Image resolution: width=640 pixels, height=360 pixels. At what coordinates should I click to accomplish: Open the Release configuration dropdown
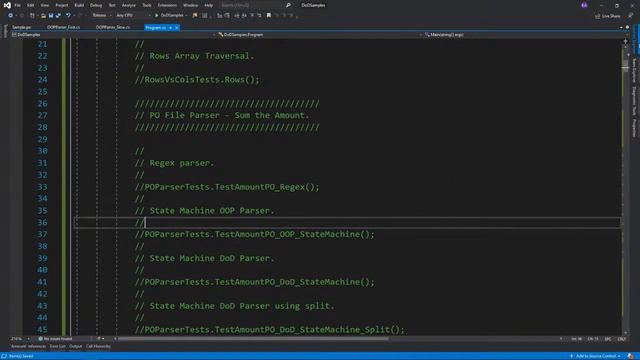(x=102, y=16)
